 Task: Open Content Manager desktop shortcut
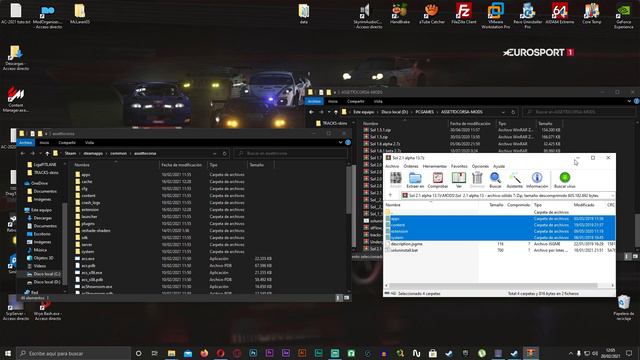tap(16, 99)
